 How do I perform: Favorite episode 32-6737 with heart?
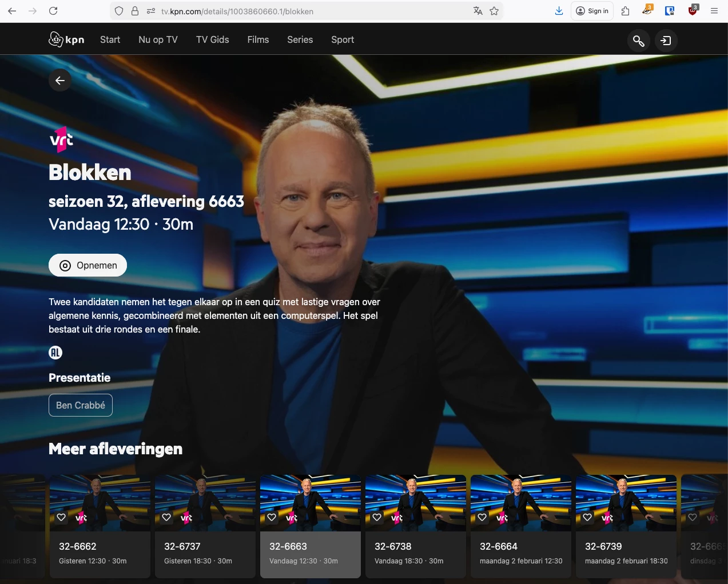coord(166,517)
